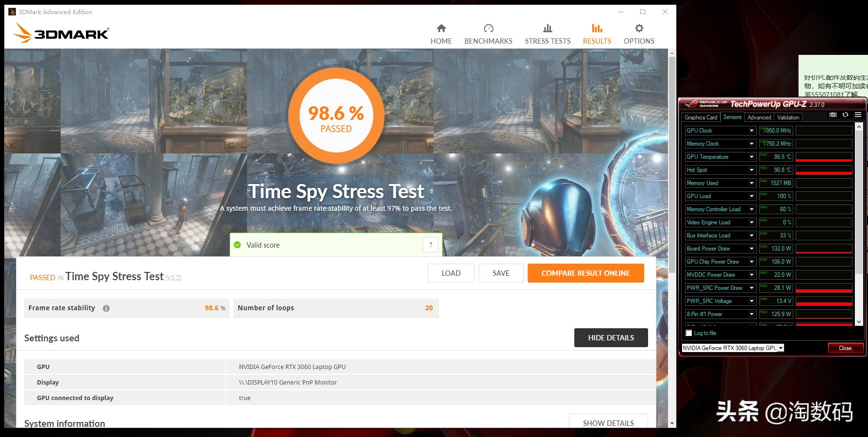This screenshot has width=868, height=437.
Task: Click the green valid score check icon
Action: (237, 245)
